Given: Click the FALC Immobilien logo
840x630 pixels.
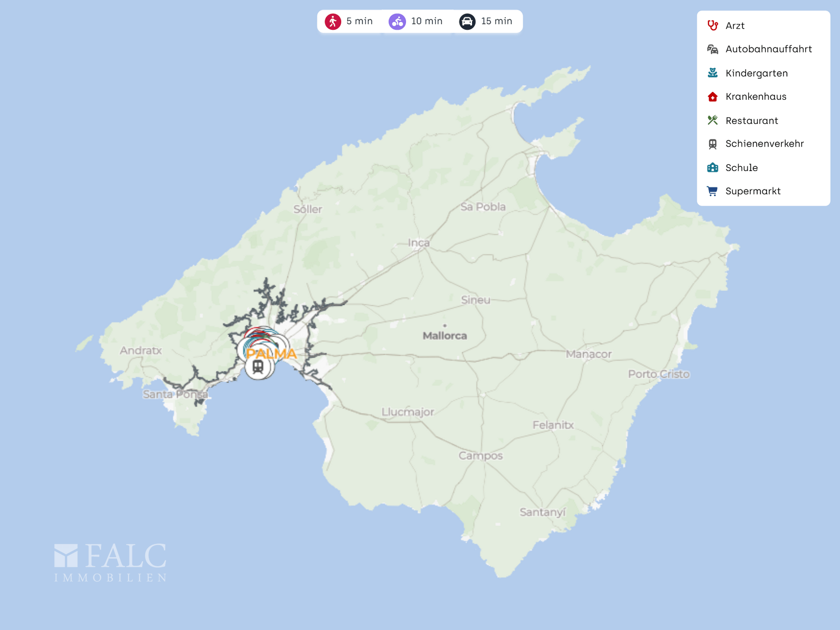Looking at the screenshot, I should tap(110, 563).
